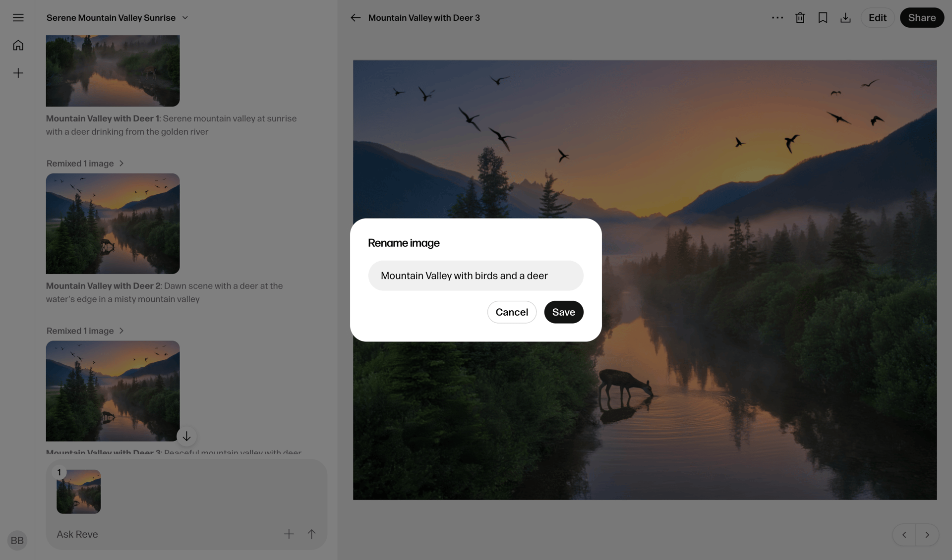The image size is (952, 560).
Task: Select the attached image thumbnail labeled 1
Action: tap(78, 491)
